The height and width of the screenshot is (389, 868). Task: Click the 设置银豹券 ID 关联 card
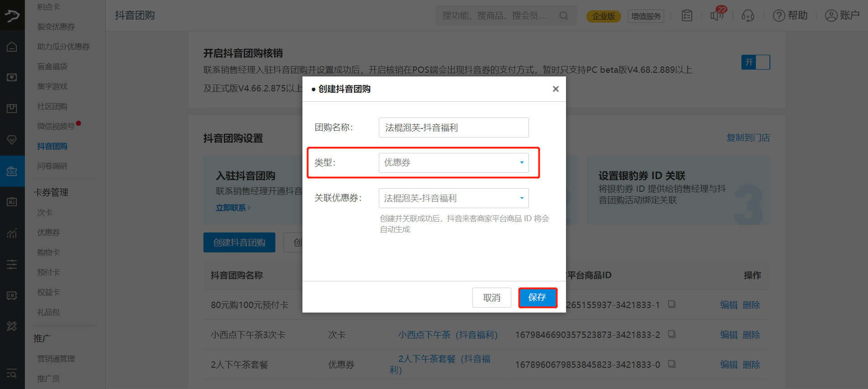click(x=678, y=190)
